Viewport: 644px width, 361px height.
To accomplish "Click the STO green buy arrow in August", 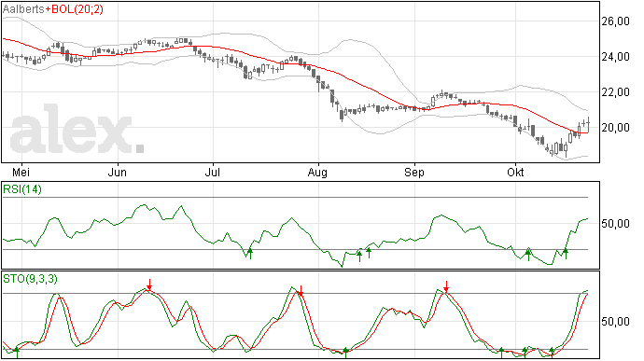I will coord(346,353).
